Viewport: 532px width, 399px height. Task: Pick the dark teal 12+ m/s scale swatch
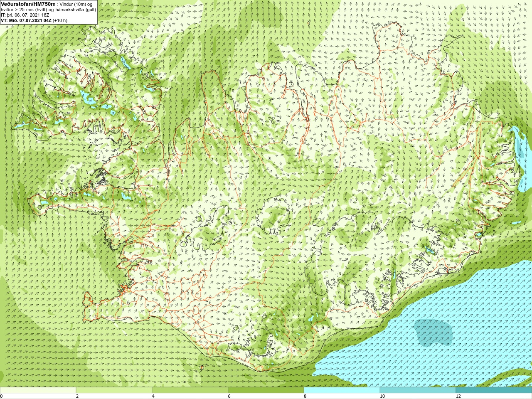click(494, 390)
